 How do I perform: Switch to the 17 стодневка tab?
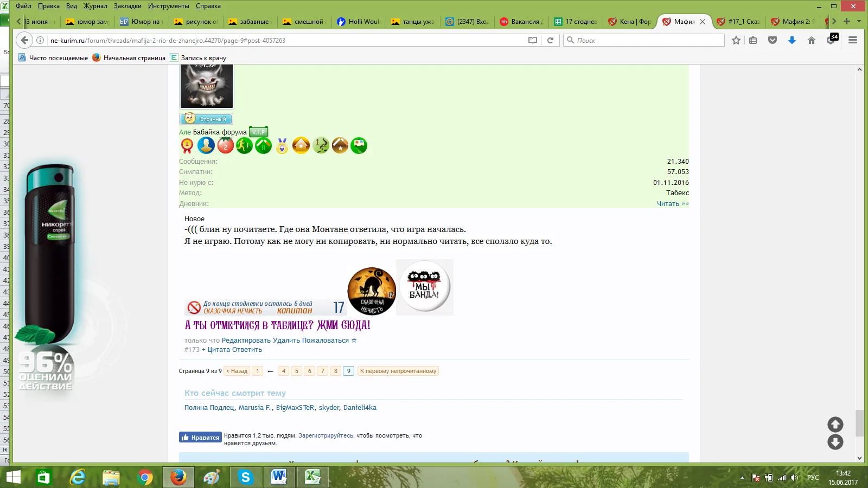576,22
